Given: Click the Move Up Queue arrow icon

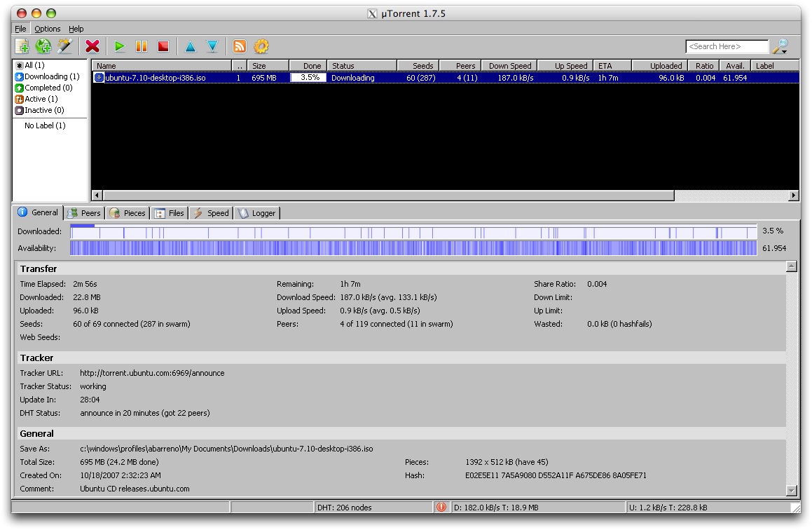Looking at the screenshot, I should point(191,47).
